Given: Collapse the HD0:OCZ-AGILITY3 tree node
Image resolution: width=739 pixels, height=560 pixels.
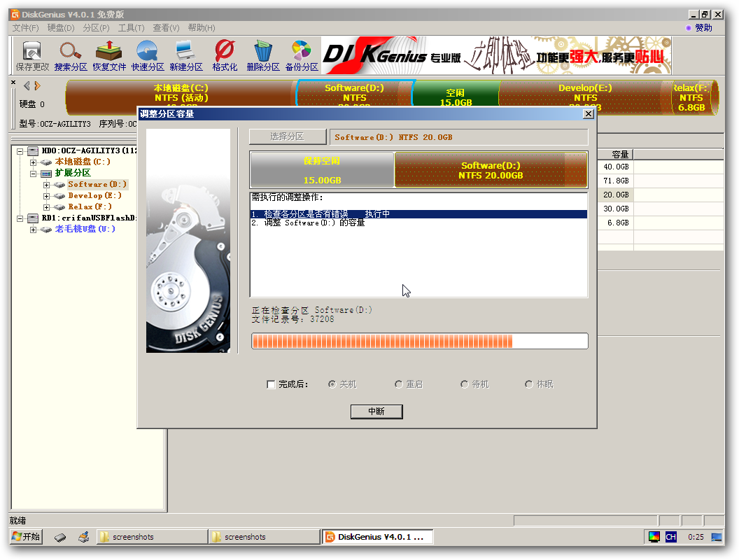Looking at the screenshot, I should (x=20, y=151).
